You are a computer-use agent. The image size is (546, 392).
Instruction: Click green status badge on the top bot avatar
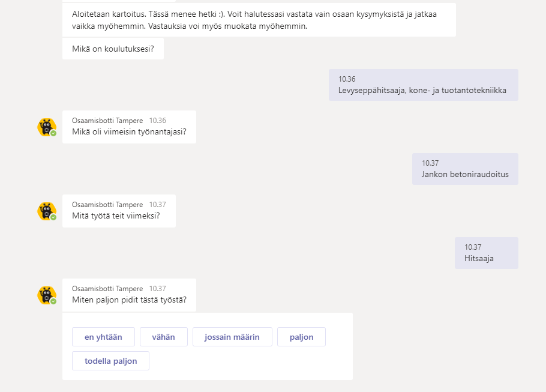pos(53,133)
